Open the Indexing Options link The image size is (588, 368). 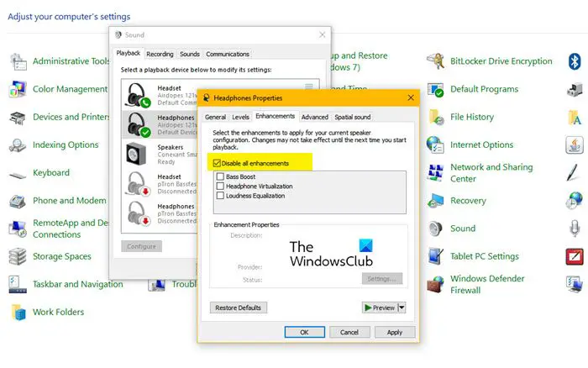[x=66, y=145]
